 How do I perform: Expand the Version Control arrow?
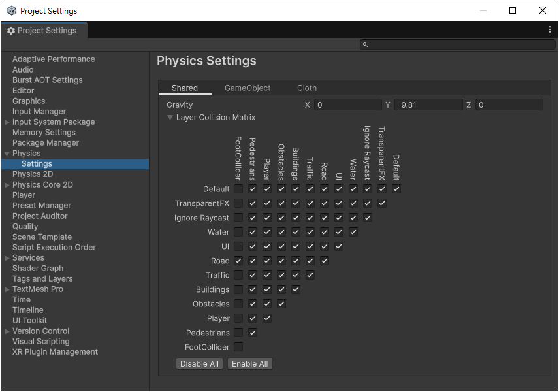tap(7, 331)
